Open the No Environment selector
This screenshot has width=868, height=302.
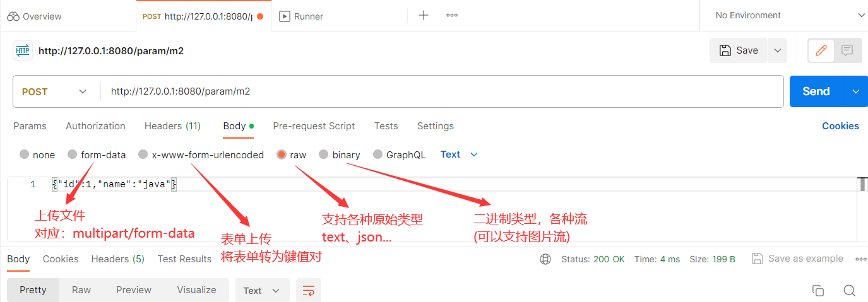pos(748,15)
